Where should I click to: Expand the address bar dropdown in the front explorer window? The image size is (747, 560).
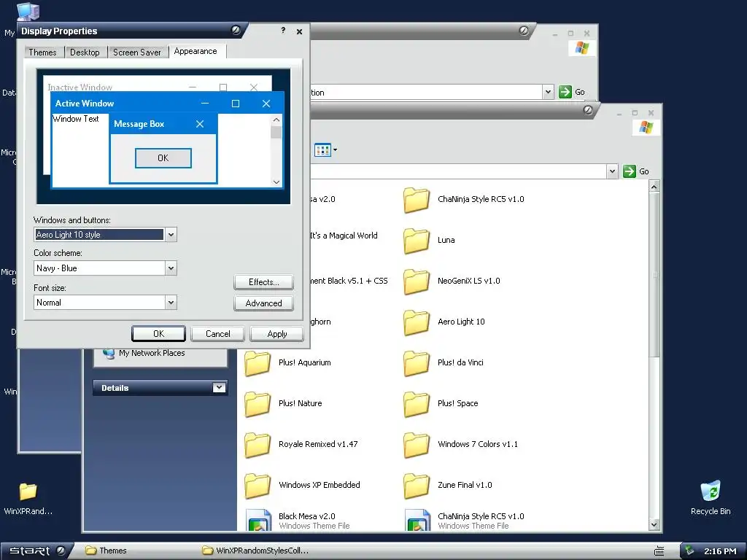pos(612,171)
